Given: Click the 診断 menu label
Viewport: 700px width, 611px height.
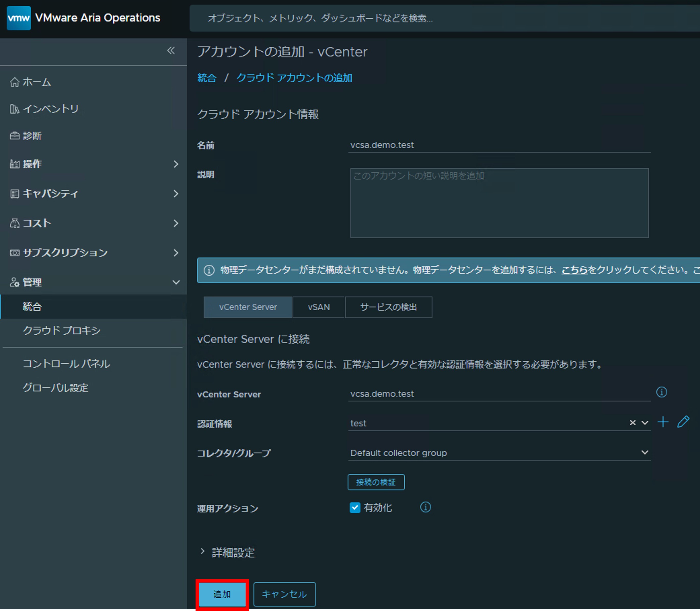Looking at the screenshot, I should tap(32, 136).
